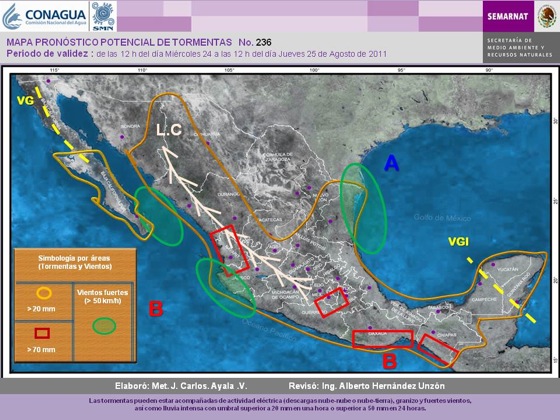Click the map number 'No. 236'

click(255, 42)
